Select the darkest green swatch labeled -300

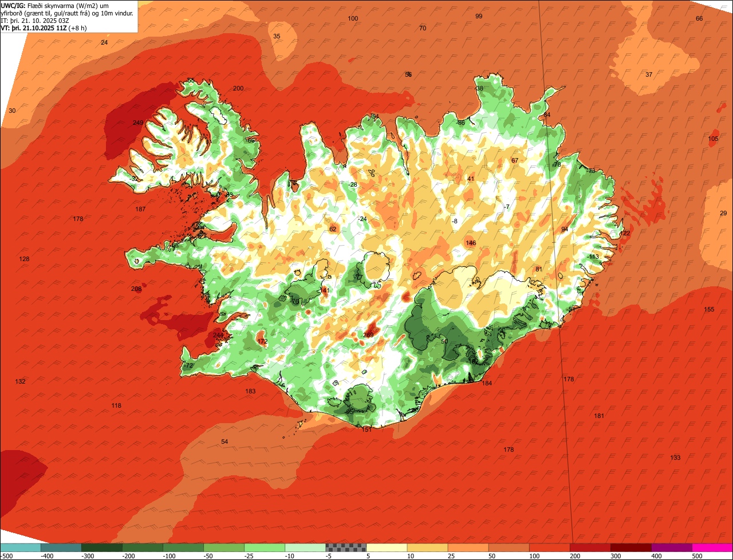coord(101,548)
